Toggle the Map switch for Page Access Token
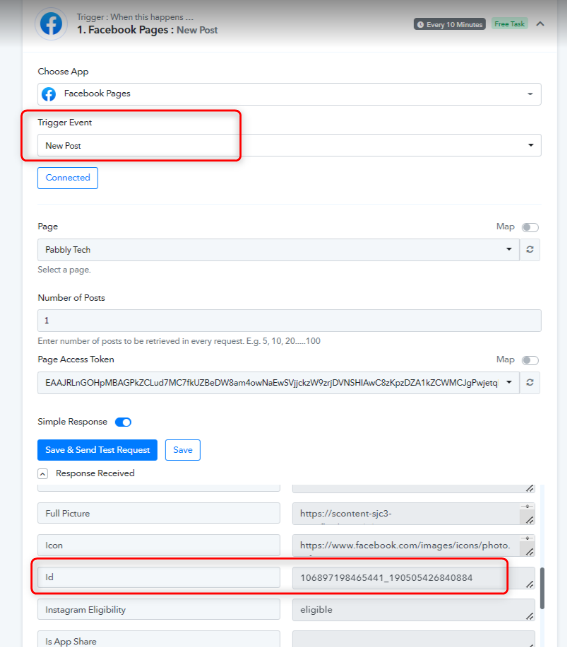Screen dimensions: 567x647 530,360
